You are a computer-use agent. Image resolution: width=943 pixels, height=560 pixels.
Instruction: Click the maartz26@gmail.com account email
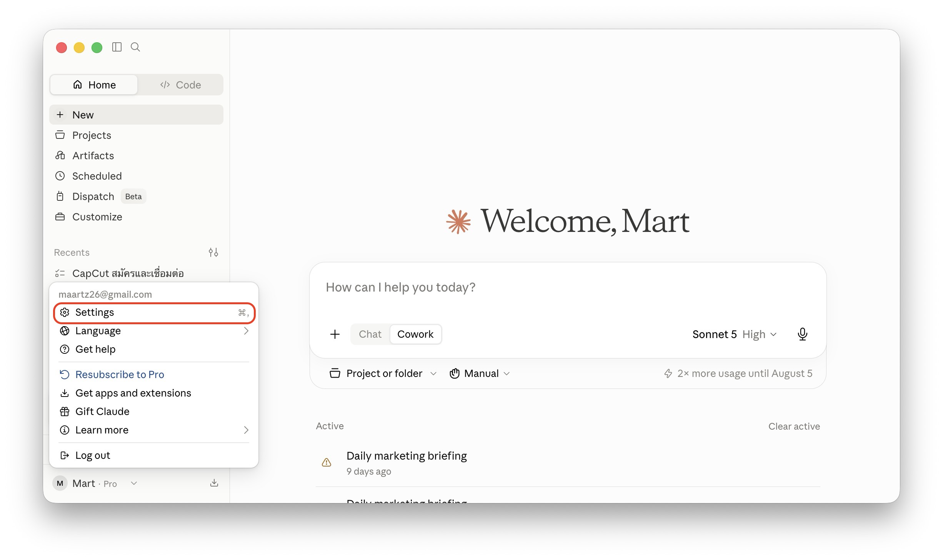coord(105,295)
